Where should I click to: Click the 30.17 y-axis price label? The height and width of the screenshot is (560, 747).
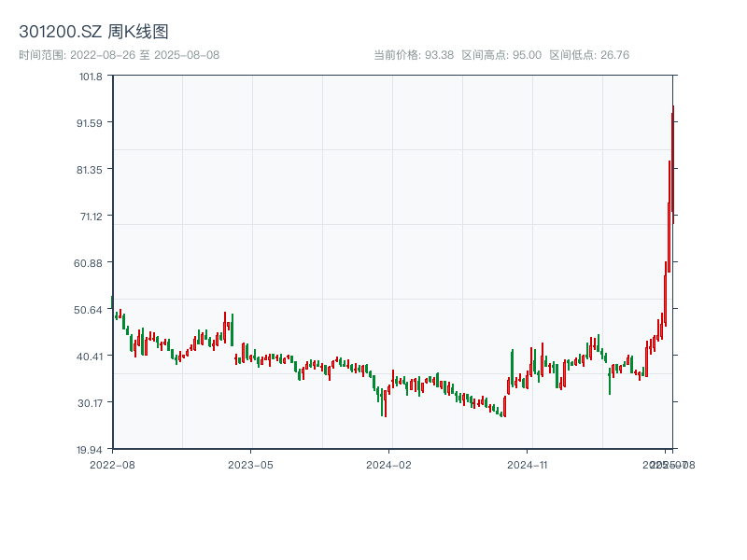[90, 403]
